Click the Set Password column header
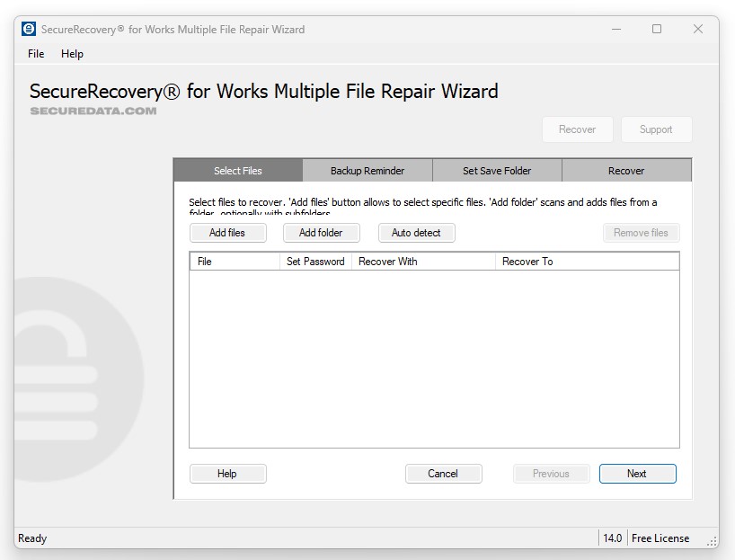 click(x=315, y=262)
